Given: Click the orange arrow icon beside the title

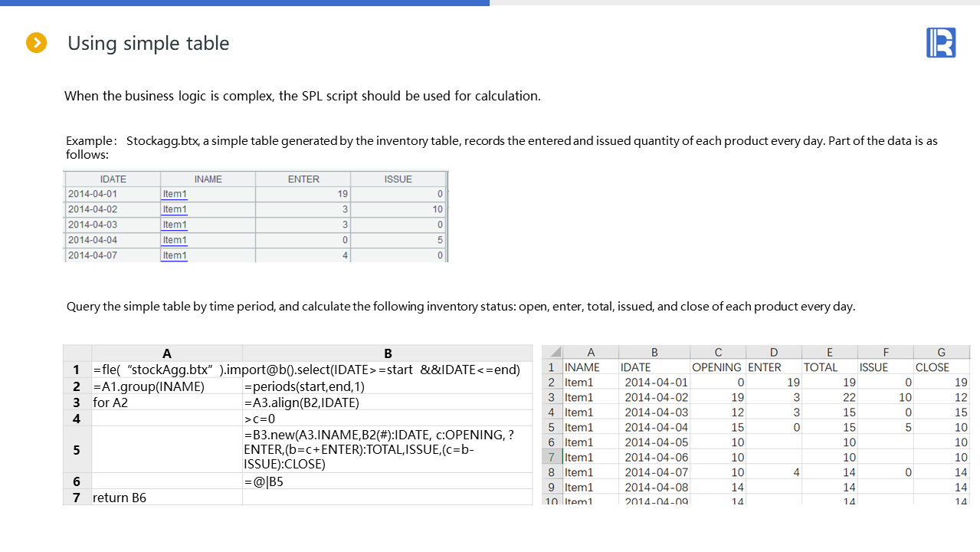Looking at the screenshot, I should click(x=36, y=43).
